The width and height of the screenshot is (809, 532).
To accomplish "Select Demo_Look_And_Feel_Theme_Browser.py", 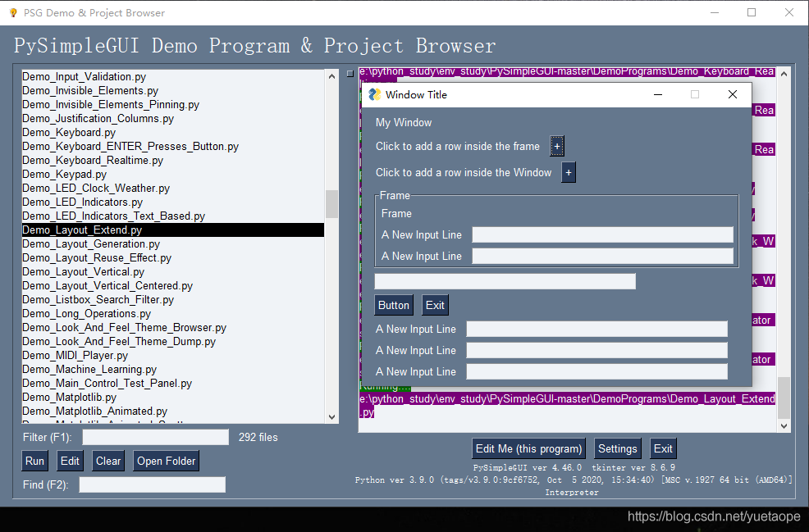I will tap(173, 327).
